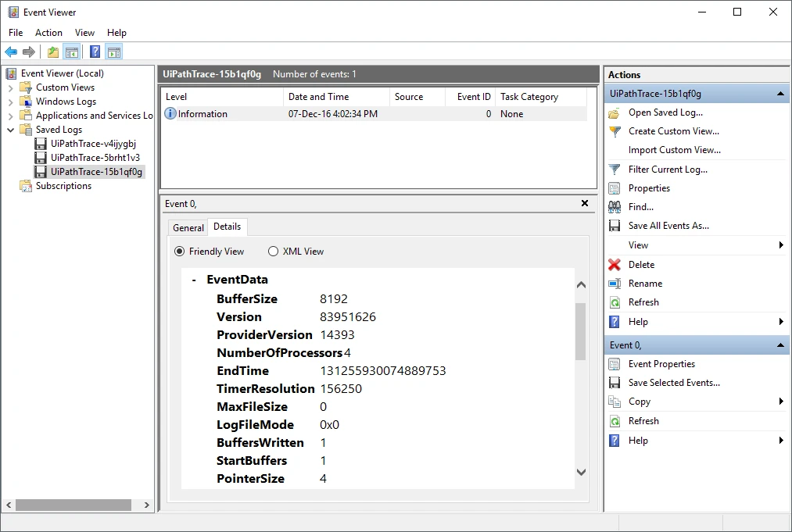Click the tree scrollbar right arrow
The width and height of the screenshot is (792, 532).
pos(146,505)
